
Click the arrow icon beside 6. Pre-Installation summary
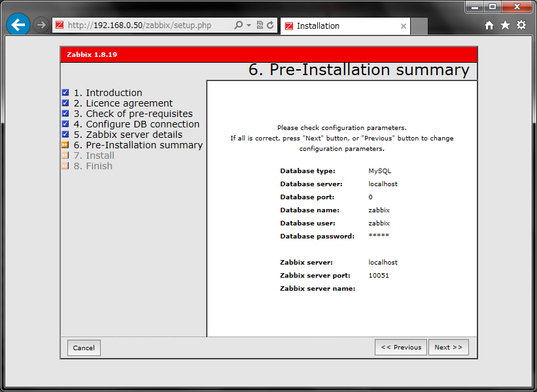65,144
